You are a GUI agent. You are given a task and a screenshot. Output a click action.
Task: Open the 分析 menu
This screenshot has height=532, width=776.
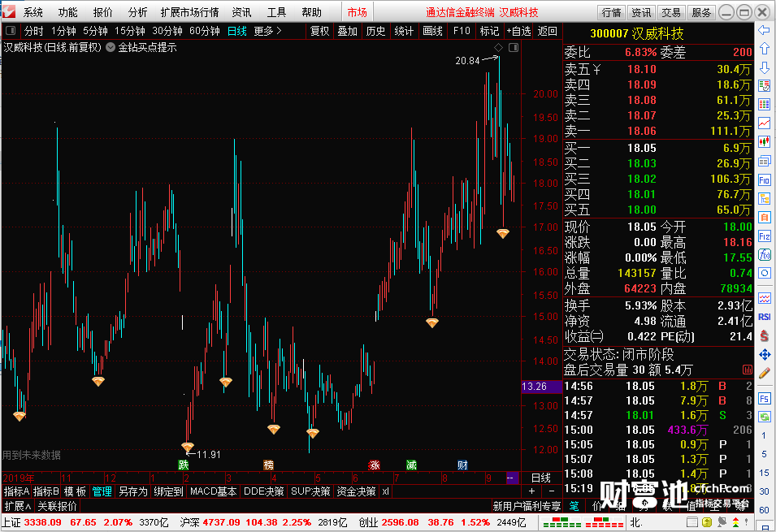[x=137, y=12]
